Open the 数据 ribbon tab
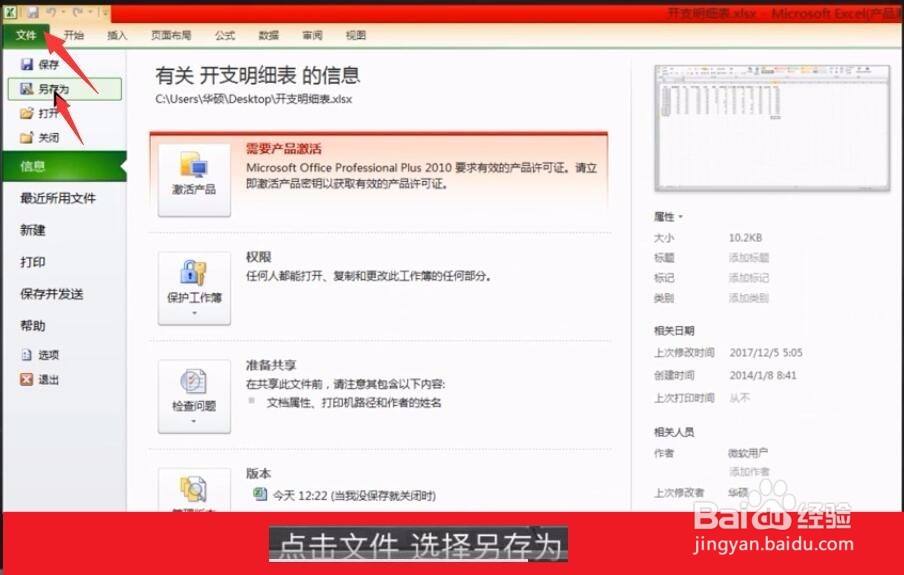 tap(268, 35)
